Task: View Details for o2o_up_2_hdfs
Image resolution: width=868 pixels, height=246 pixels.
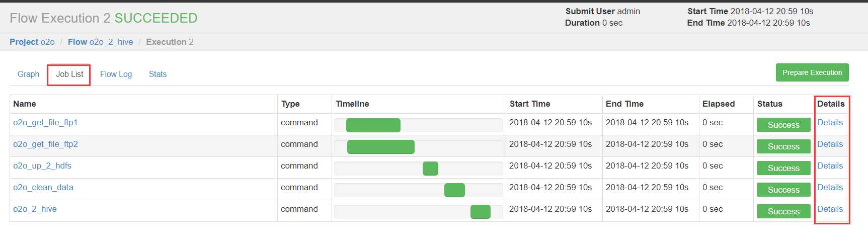Action: (x=830, y=166)
